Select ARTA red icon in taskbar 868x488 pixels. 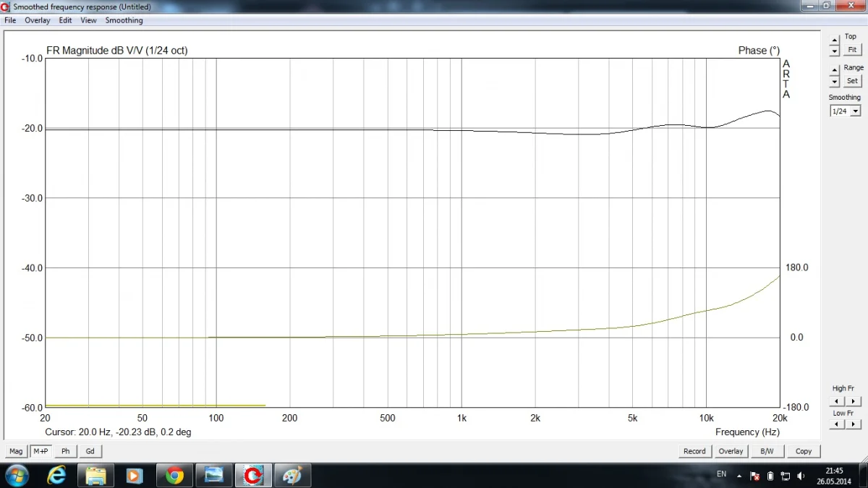tap(253, 476)
